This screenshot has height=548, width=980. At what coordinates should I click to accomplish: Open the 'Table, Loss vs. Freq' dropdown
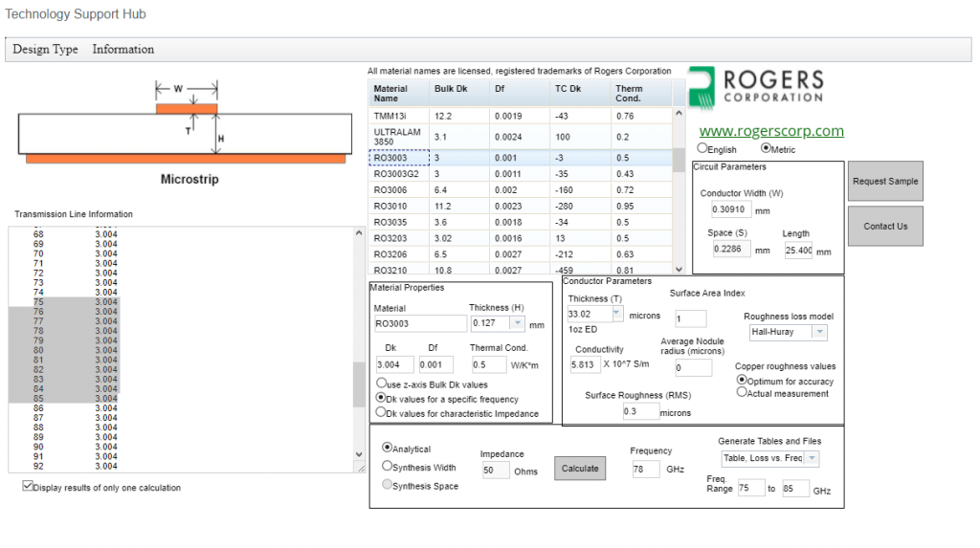click(812, 458)
